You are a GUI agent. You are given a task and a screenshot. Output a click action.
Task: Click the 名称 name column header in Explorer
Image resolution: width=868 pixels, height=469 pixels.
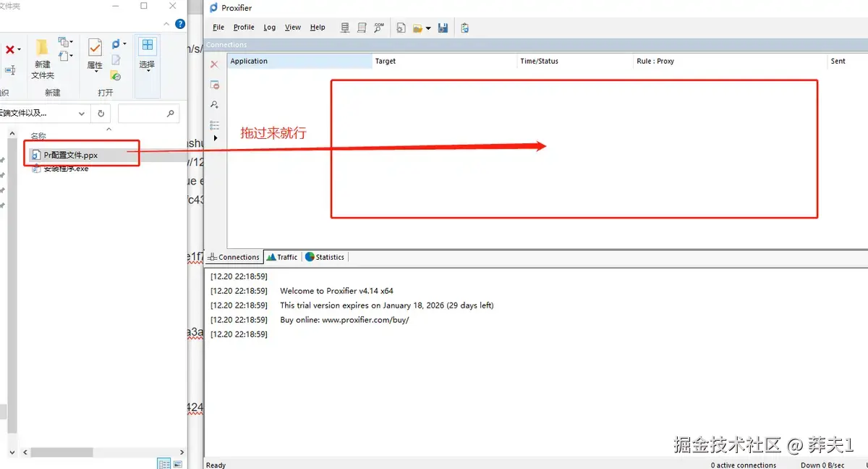point(38,136)
